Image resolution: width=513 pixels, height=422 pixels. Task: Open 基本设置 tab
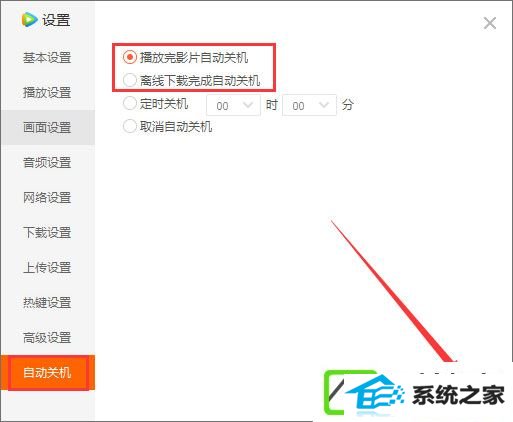click(47, 58)
